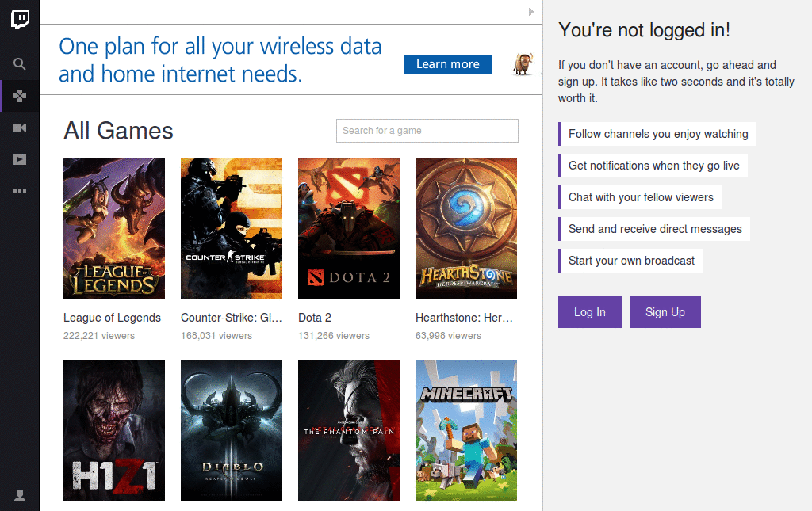Open the user profile icon at sidebar bottom
This screenshot has width=812, height=511.
tap(20, 495)
